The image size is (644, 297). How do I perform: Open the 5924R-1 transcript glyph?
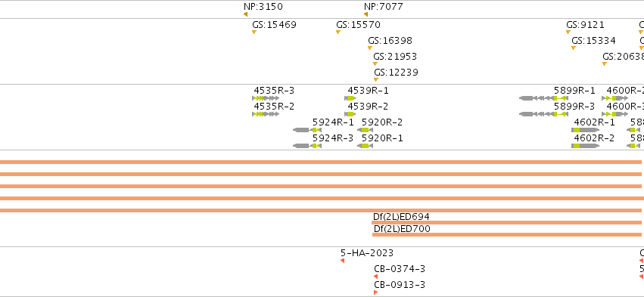coord(307,130)
